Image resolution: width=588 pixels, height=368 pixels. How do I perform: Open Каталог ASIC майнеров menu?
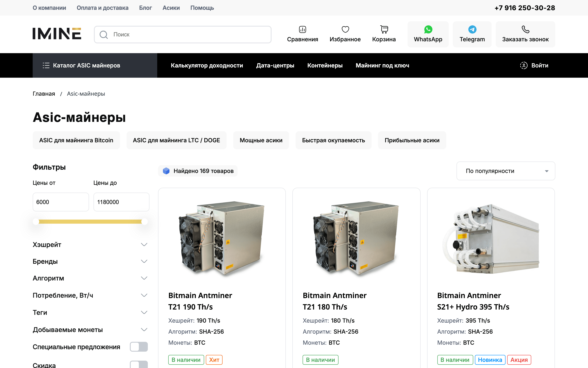(95, 65)
